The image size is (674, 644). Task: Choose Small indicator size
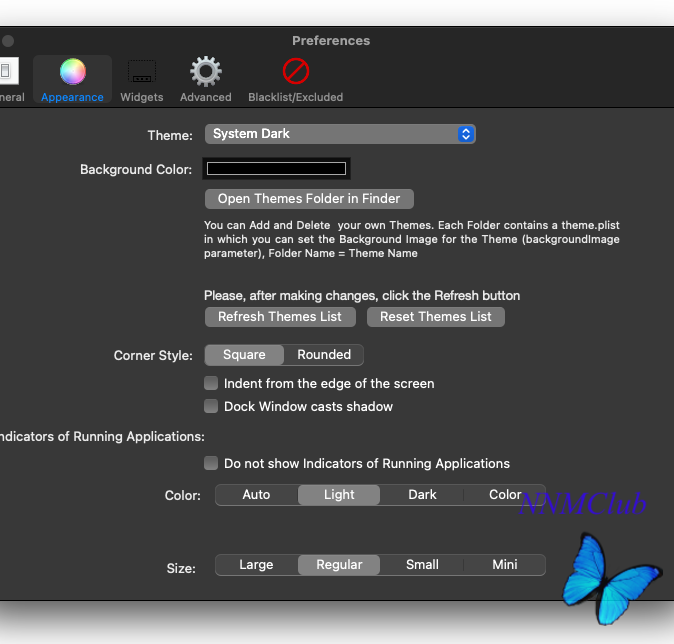point(422,564)
